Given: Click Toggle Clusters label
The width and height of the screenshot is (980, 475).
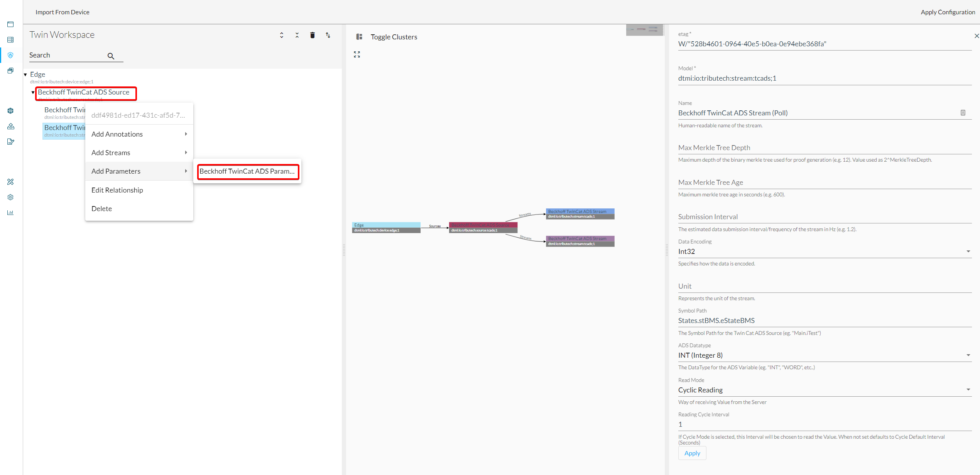Looking at the screenshot, I should 394,37.
